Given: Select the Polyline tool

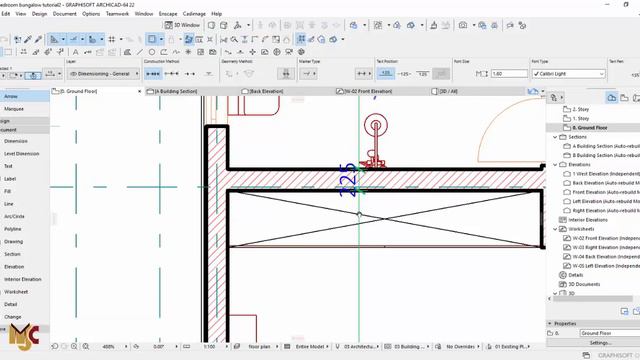Looking at the screenshot, I should [24, 229].
